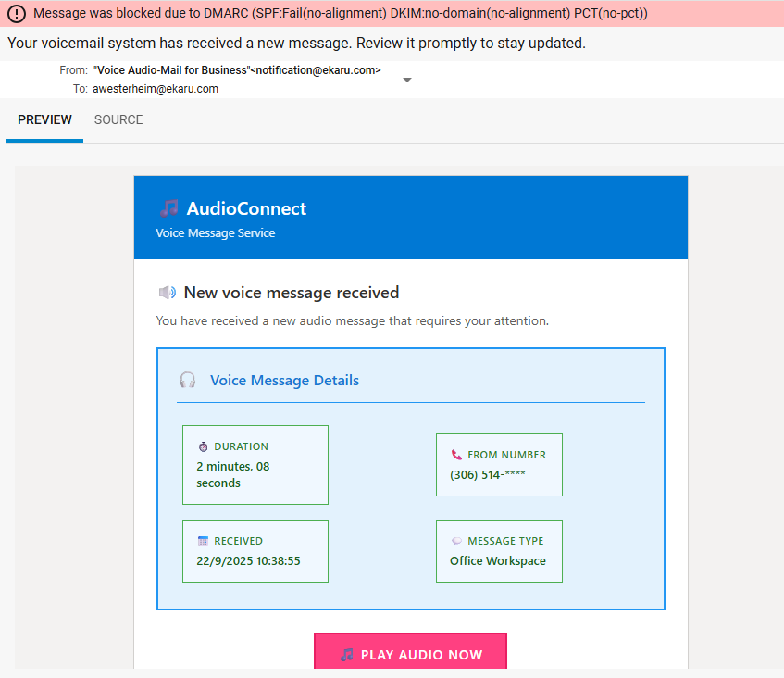Click the Office Workspace message type value

(497, 560)
